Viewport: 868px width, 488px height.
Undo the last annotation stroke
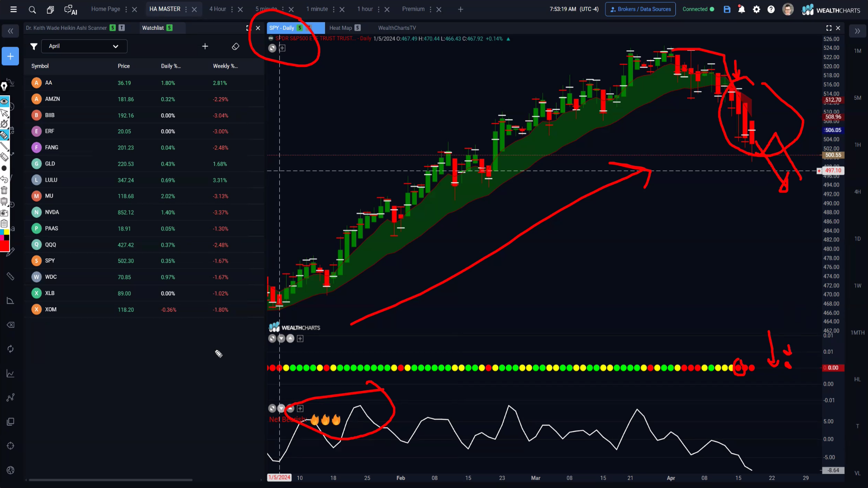pyautogui.click(x=4, y=179)
